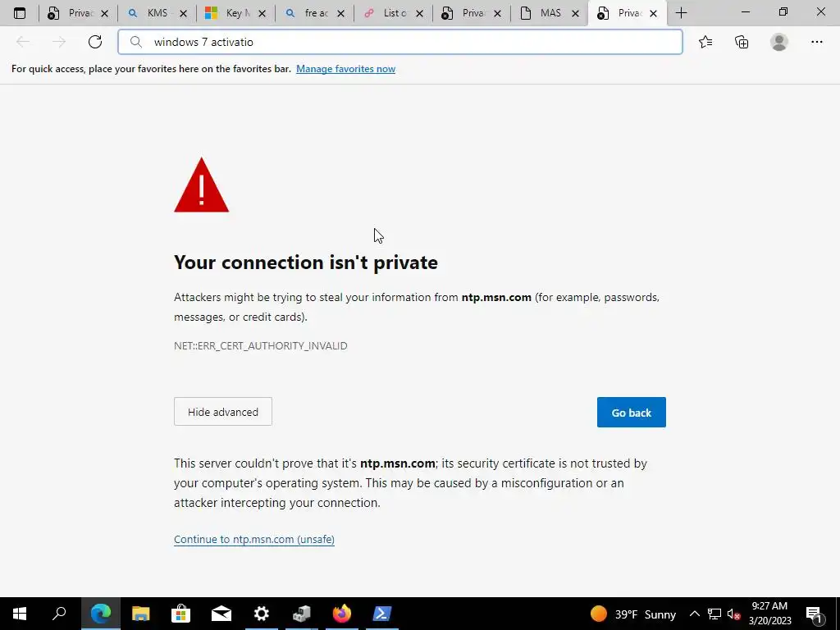Open the tab actions menu icon
The height and width of the screenshot is (630, 840).
point(20,13)
